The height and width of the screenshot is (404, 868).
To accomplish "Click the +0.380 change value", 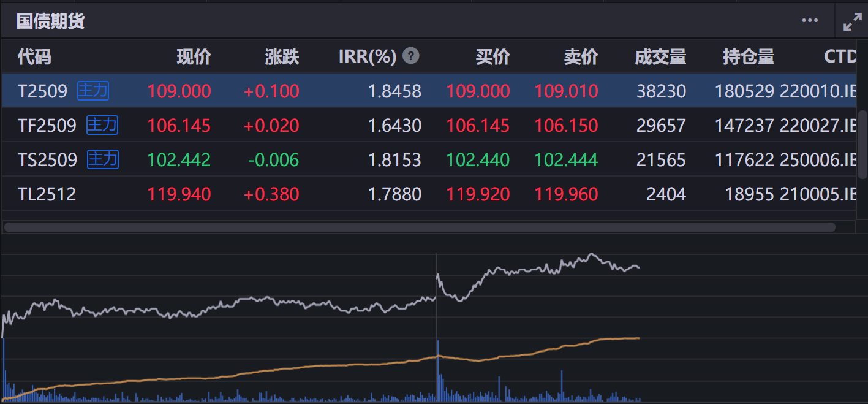I will pos(272,195).
